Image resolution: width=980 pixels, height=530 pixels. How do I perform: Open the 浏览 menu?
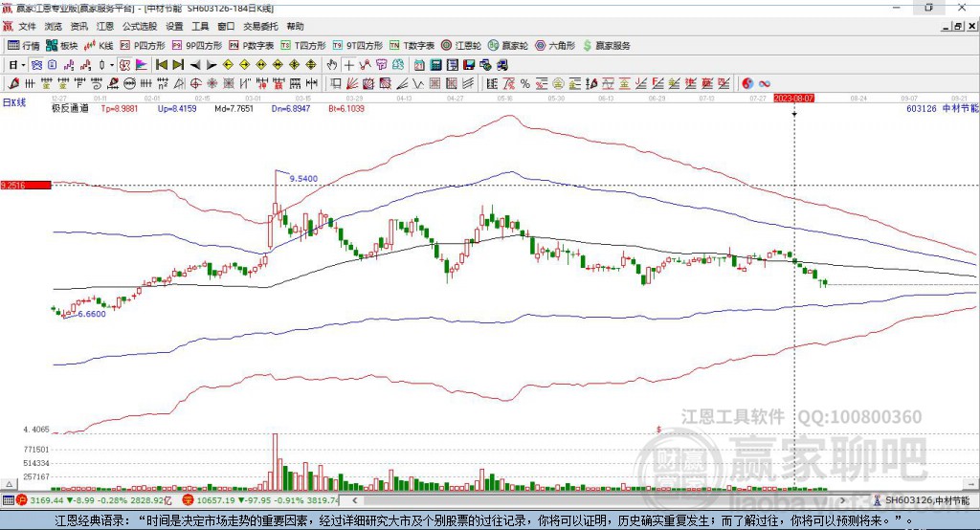[54, 26]
